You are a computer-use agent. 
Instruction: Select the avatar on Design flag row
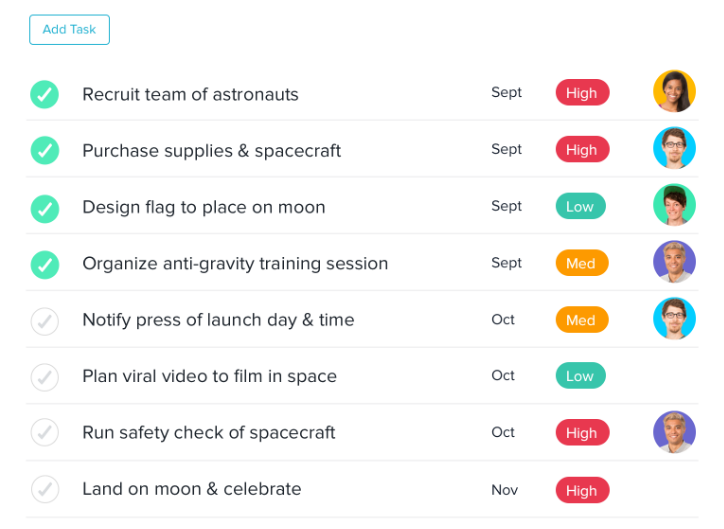[x=674, y=204]
